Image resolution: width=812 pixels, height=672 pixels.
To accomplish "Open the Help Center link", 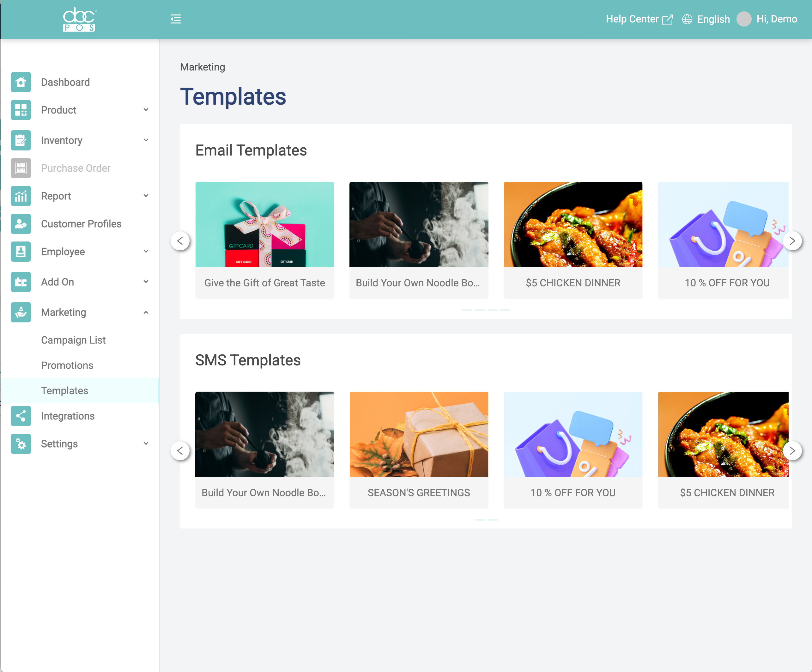I will click(639, 19).
